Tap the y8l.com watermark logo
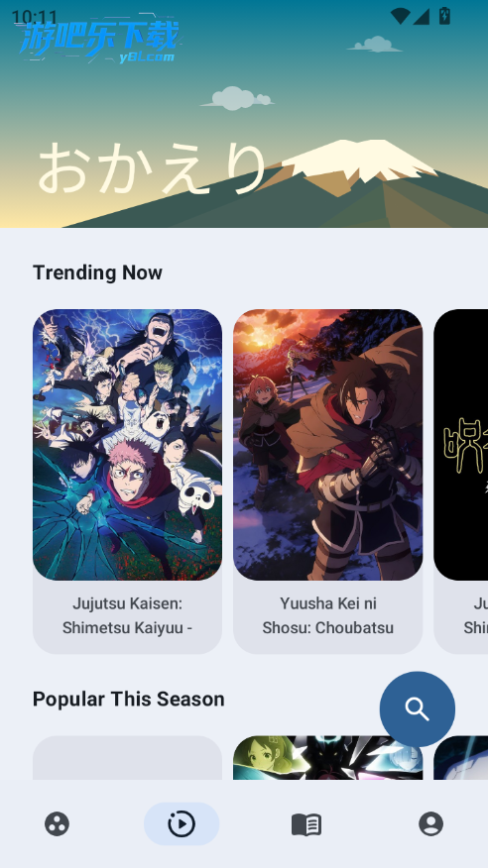 (x=98, y=41)
